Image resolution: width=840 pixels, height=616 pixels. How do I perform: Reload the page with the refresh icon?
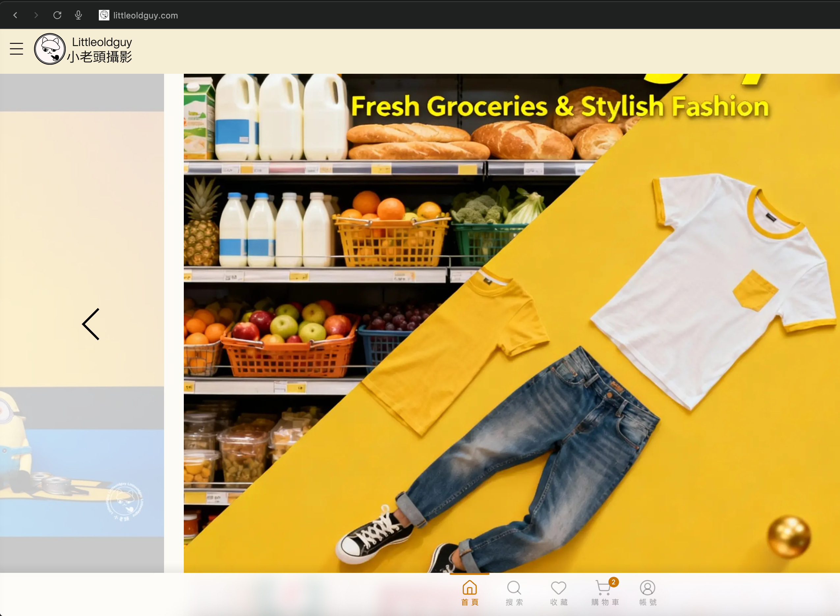(x=57, y=15)
